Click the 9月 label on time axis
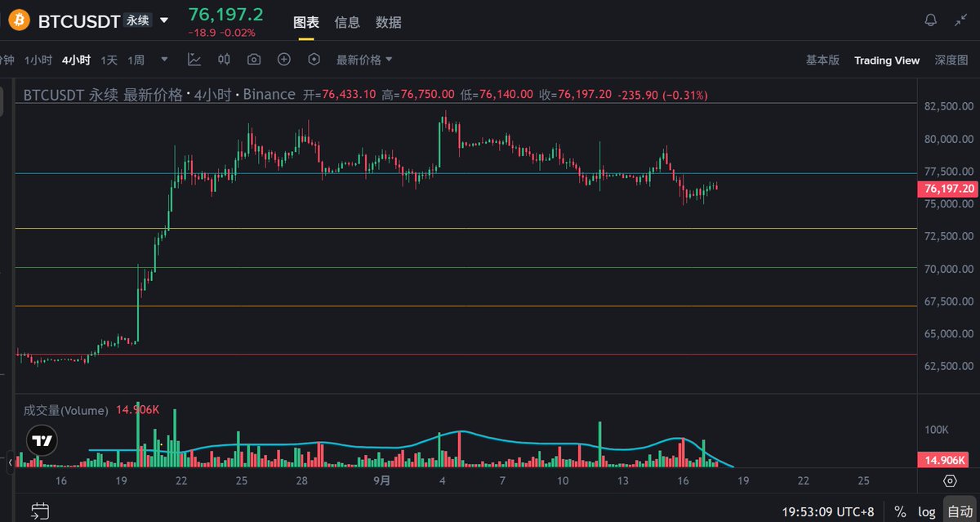Image resolution: width=980 pixels, height=522 pixels. [x=381, y=481]
